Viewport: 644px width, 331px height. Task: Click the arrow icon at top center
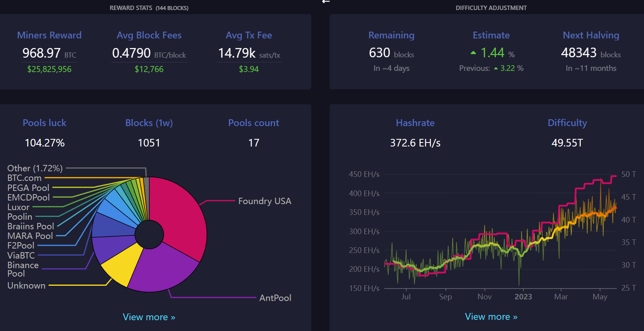pyautogui.click(x=326, y=2)
